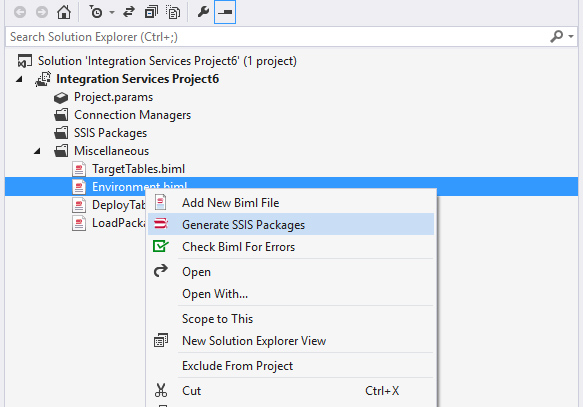The width and height of the screenshot is (583, 407).
Task: Click the scissors Cut icon
Action: pos(161,390)
